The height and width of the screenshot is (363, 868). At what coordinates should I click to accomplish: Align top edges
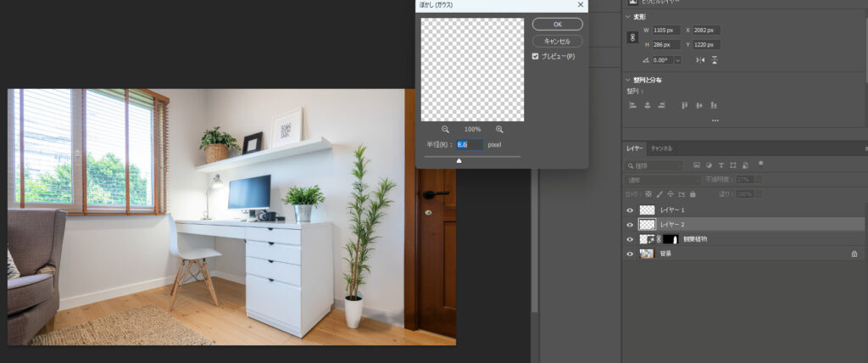point(685,105)
